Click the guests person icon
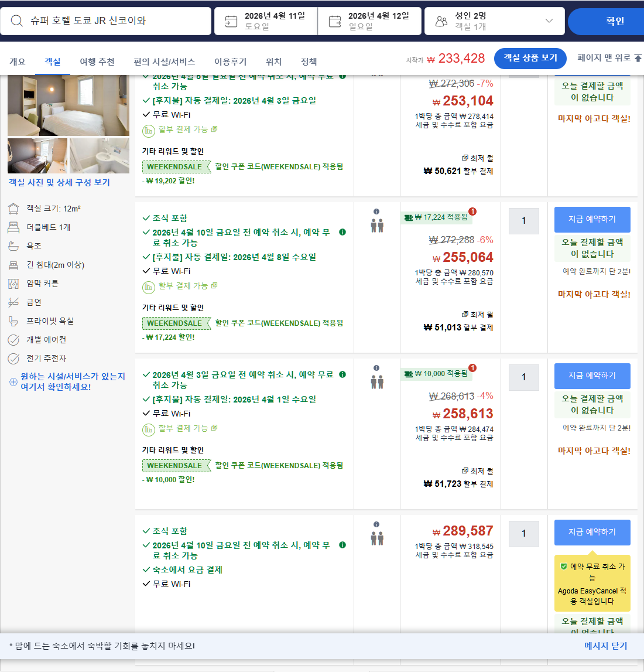The height and width of the screenshot is (672, 644). click(x=443, y=21)
